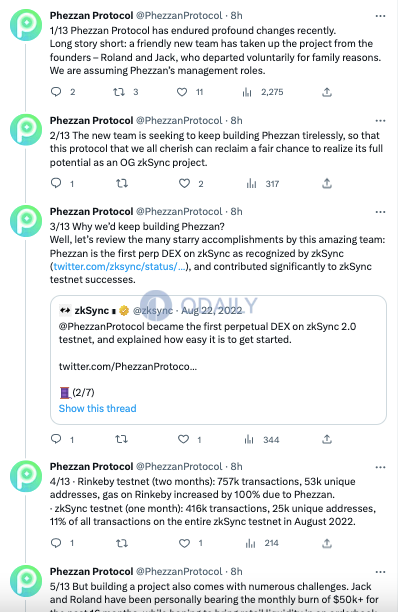
Task: Open the twitter.com/zksync/status link
Action: point(119,267)
